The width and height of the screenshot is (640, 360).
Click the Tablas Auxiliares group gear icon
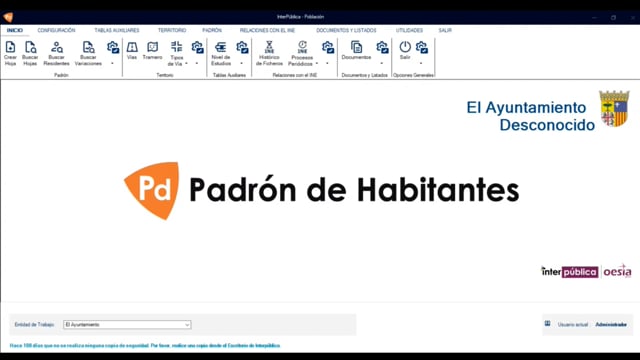(242, 47)
